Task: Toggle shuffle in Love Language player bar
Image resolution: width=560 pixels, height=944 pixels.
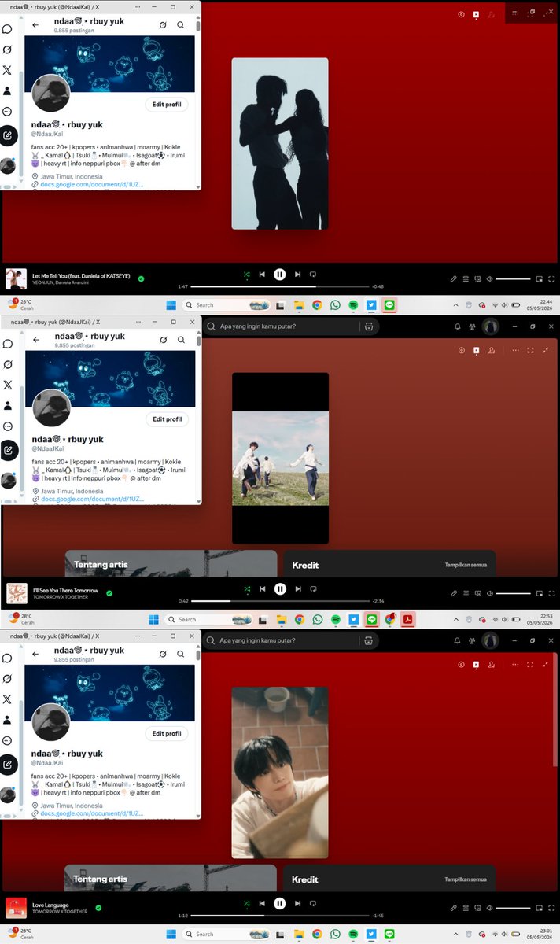Action: (246, 904)
